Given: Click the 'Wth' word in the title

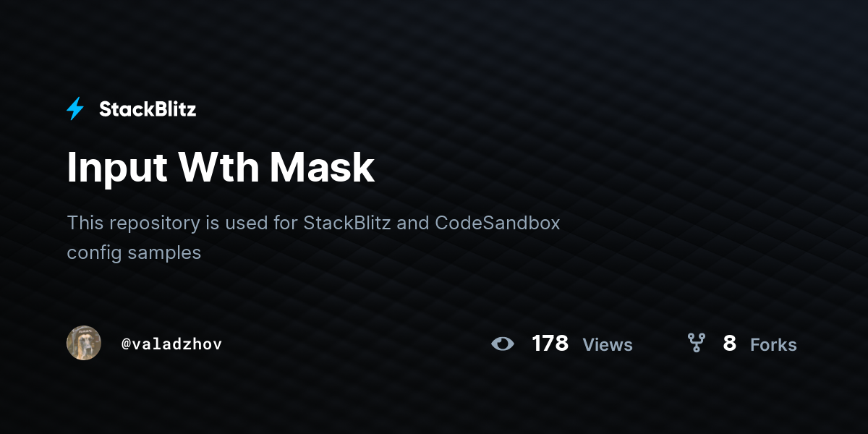Looking at the screenshot, I should [x=218, y=169].
